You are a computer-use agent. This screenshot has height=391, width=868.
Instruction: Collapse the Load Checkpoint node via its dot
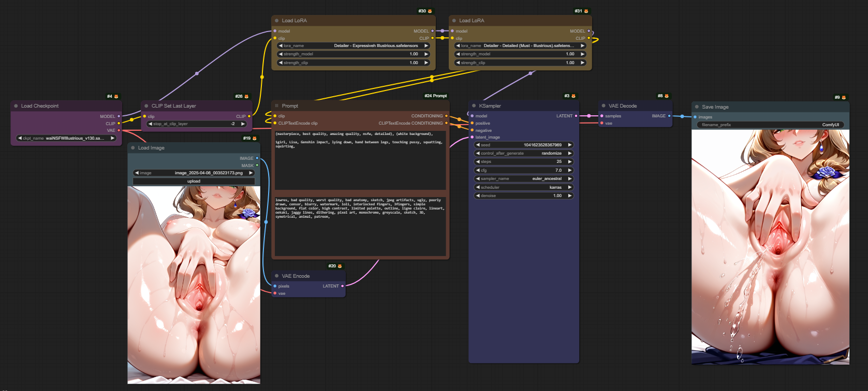click(x=16, y=106)
